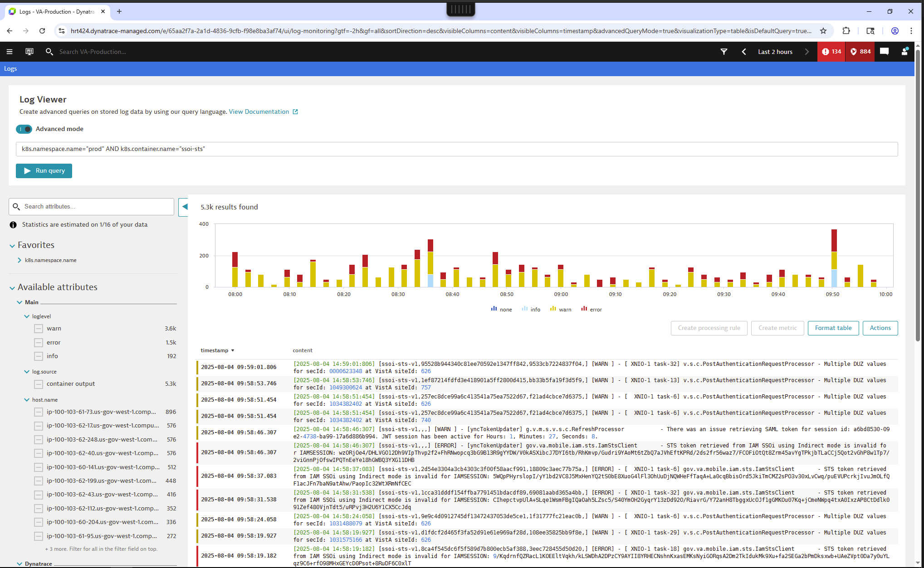
Task: Toggle Advanced mode switch
Action: (x=24, y=129)
